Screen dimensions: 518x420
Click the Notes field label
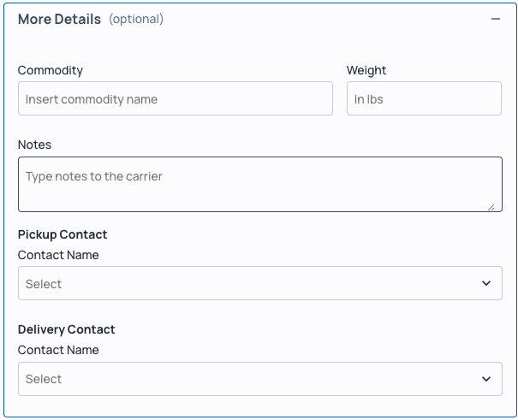pos(34,145)
